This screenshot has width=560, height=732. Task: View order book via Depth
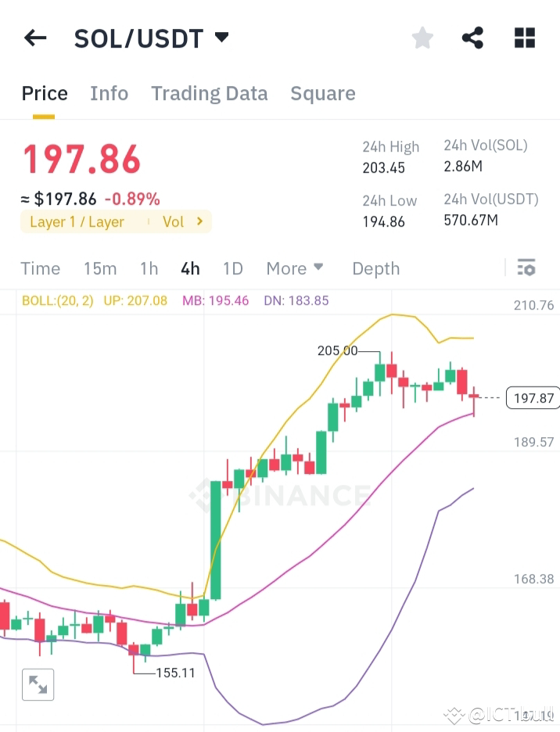pos(375,268)
